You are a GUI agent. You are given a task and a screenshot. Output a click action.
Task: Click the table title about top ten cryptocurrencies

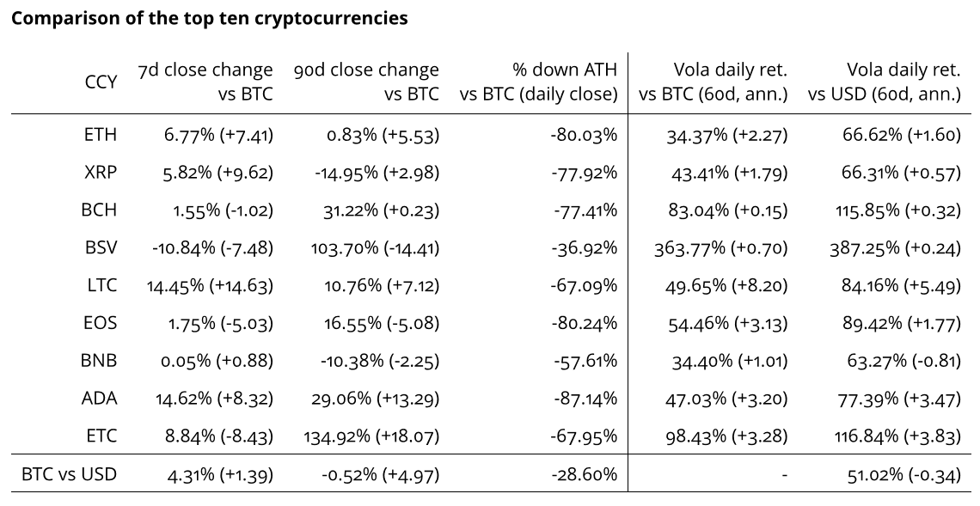209,19
